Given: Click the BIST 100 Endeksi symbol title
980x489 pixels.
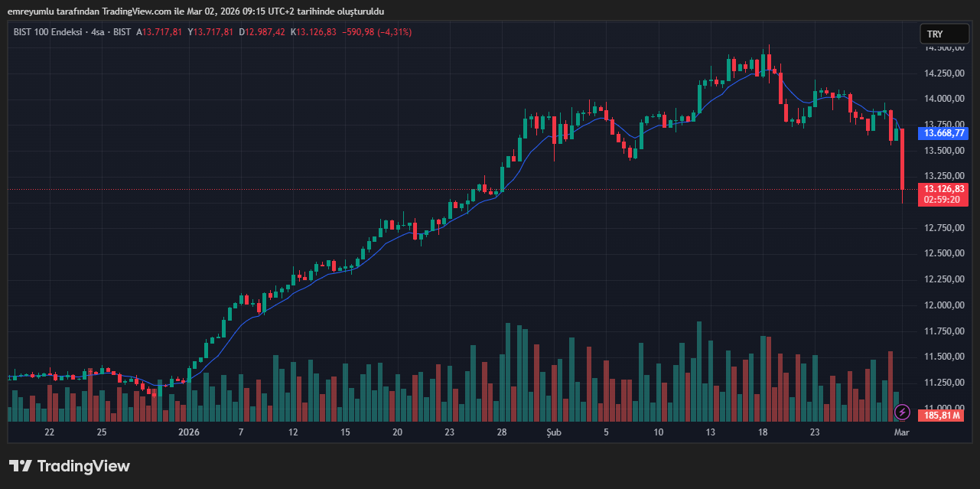Looking at the screenshot, I should tap(49, 32).
